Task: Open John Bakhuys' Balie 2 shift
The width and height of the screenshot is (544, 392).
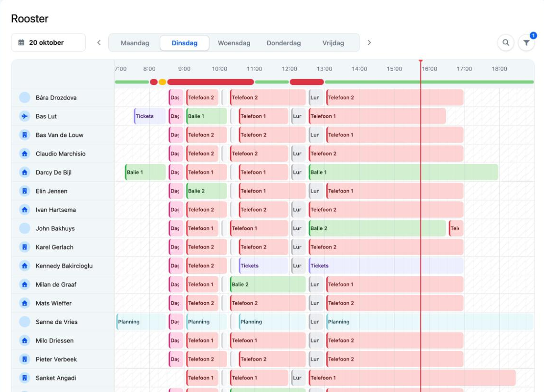Action: point(377,228)
